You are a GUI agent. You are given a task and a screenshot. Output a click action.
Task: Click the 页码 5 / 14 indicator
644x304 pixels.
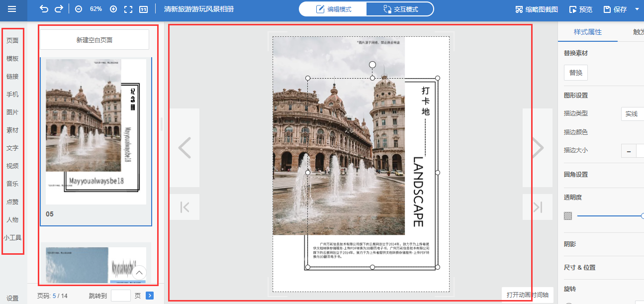pos(52,296)
